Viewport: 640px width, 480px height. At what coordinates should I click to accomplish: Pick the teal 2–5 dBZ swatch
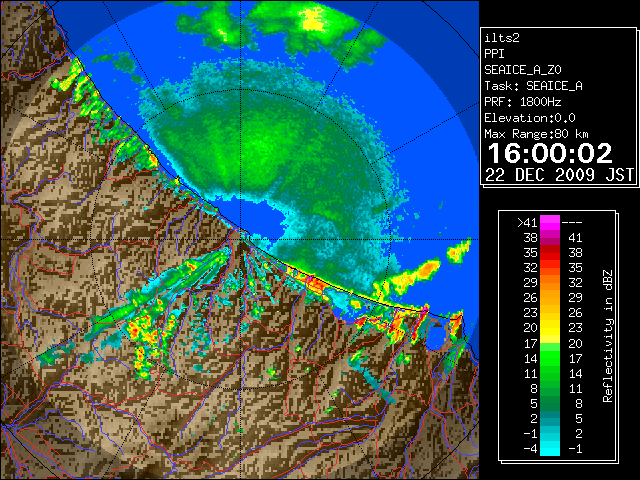[550, 419]
